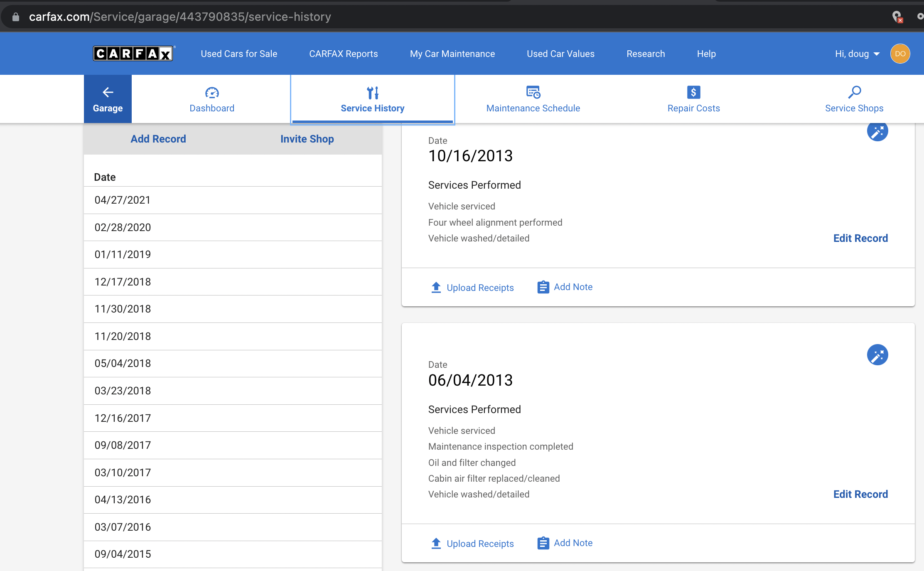Click the browser address bar URL
The height and width of the screenshot is (571, 924).
180,17
